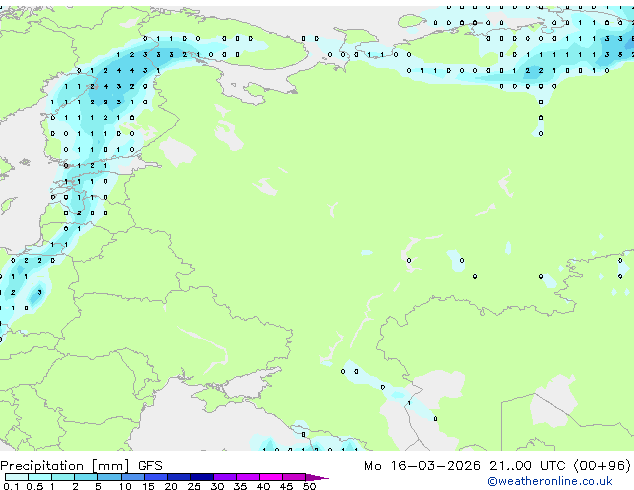Pick the 35–40 mm legend color swatch
The width and height of the screenshot is (634, 490).
click(x=247, y=477)
